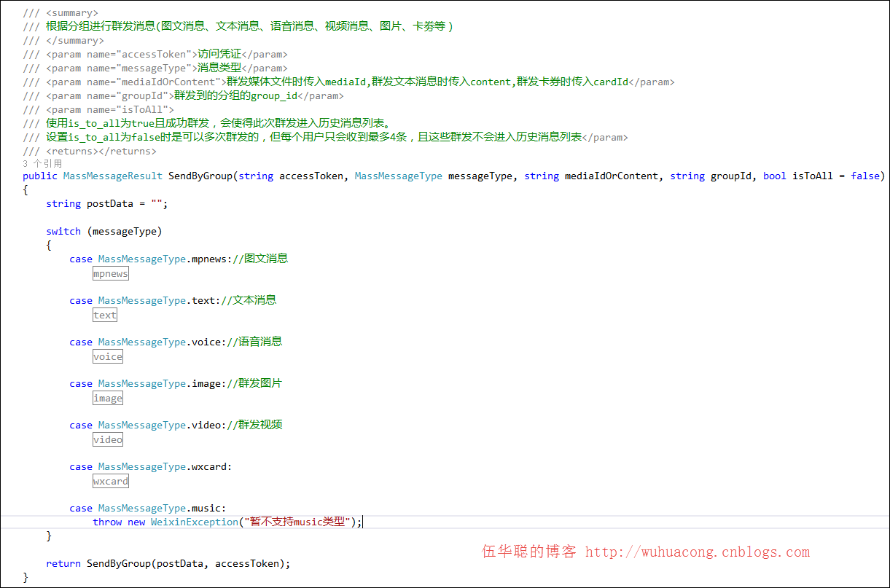
Task: Click the //群发图片 comment
Action: [x=254, y=384]
